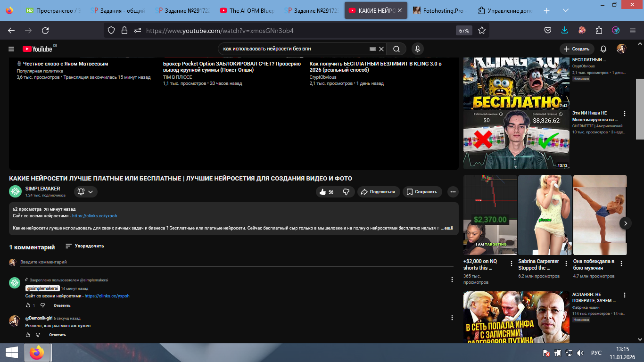
Task: Open menu for Эти ИИ Ниши video
Action: [x=625, y=114]
